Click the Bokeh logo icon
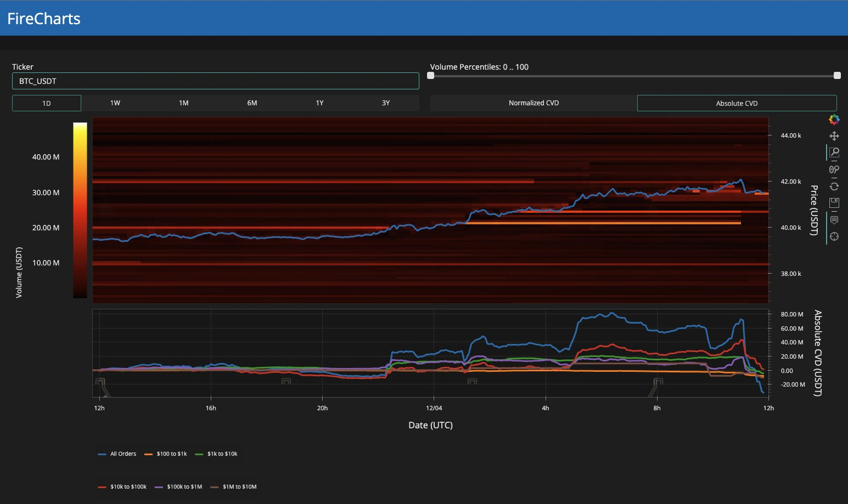The height and width of the screenshot is (504, 848). pyautogui.click(x=834, y=120)
